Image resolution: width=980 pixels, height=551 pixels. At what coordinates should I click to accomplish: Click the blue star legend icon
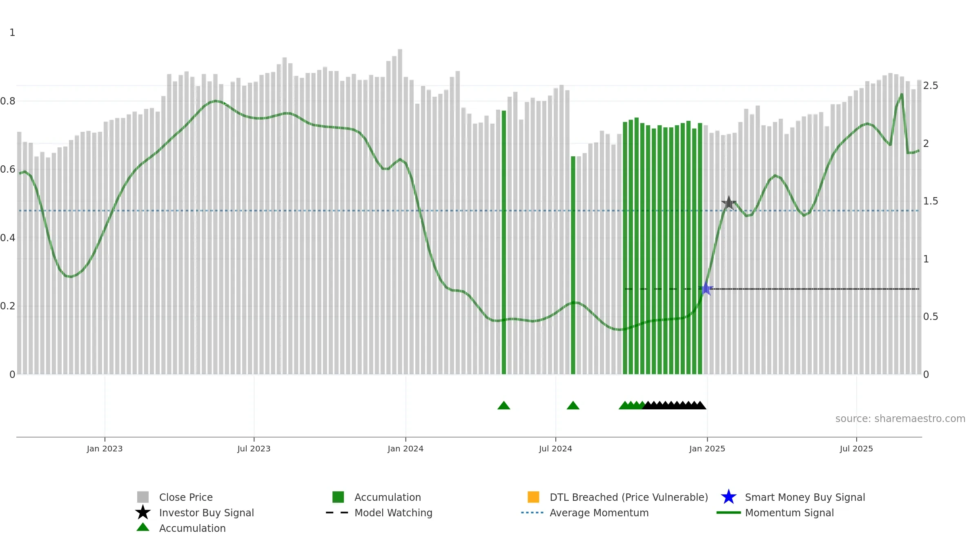(x=729, y=497)
